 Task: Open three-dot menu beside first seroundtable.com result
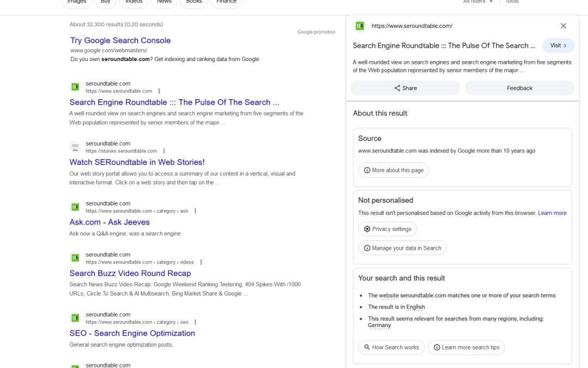[159, 91]
